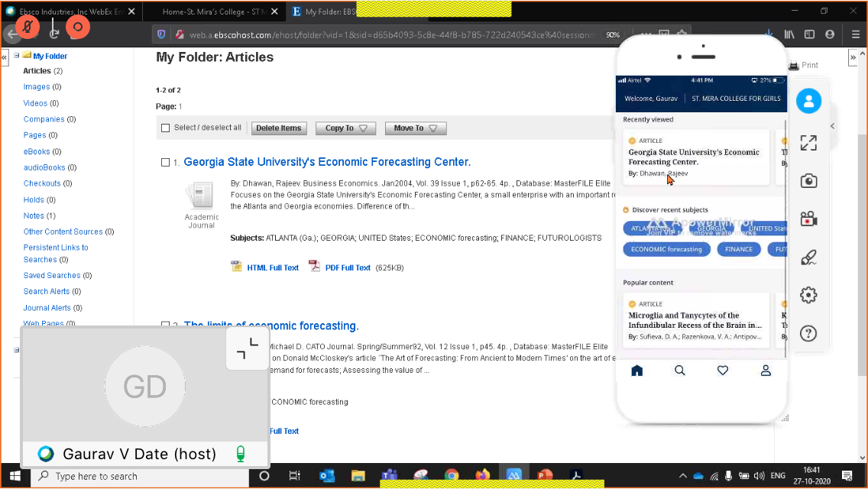Click the Delete Items button
Viewport: 868px width, 489px height.
coord(279,128)
